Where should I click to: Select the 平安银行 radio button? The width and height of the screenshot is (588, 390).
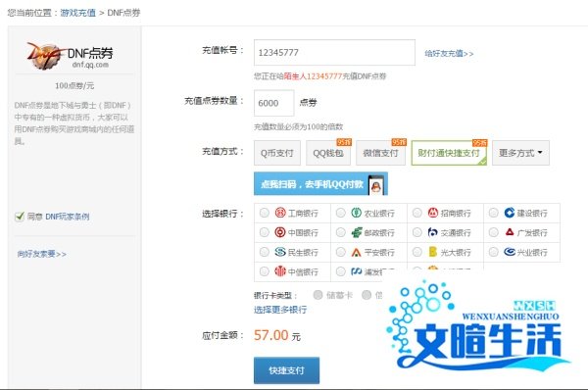pos(340,252)
